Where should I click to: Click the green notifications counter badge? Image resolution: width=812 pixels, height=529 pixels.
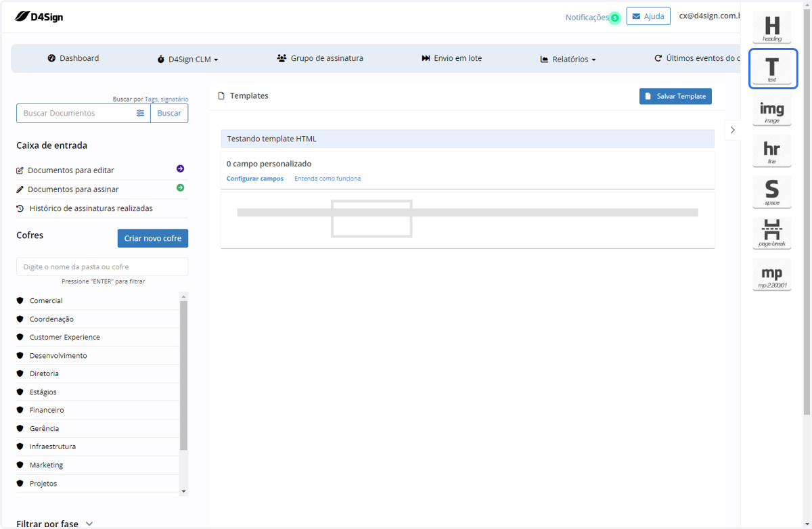pyautogui.click(x=614, y=18)
